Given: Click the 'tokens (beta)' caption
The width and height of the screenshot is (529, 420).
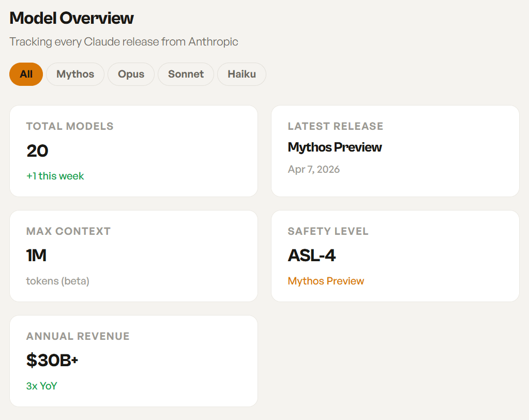Looking at the screenshot, I should click(58, 281).
